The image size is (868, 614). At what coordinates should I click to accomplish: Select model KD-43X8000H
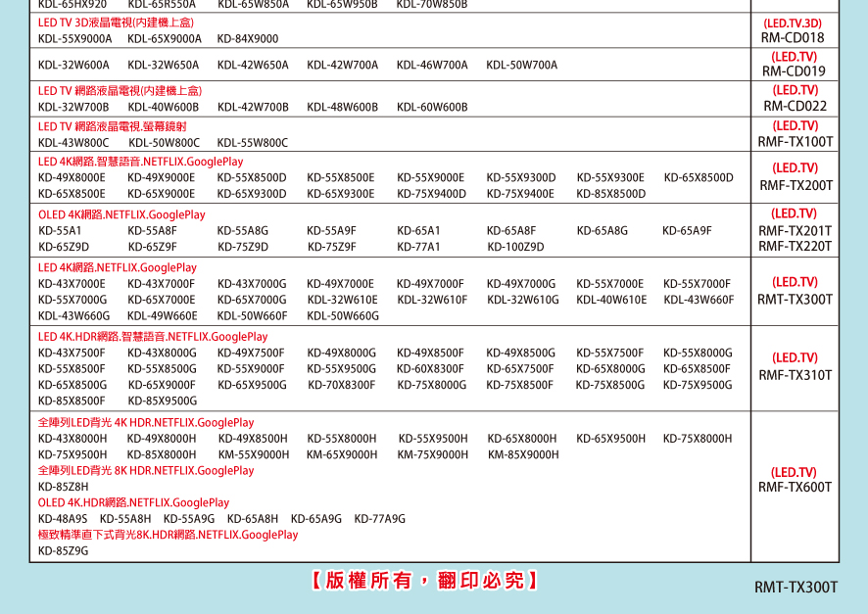click(x=72, y=439)
